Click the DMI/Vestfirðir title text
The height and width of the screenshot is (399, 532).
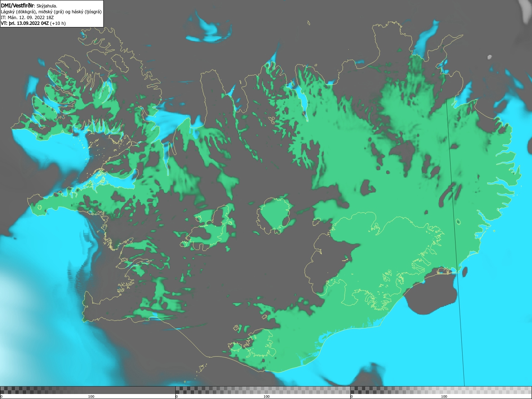pyautogui.click(x=18, y=5)
